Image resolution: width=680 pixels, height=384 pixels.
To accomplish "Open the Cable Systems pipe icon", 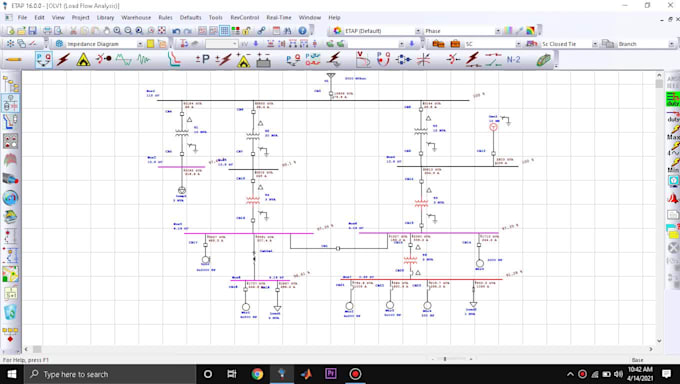I will point(10,178).
